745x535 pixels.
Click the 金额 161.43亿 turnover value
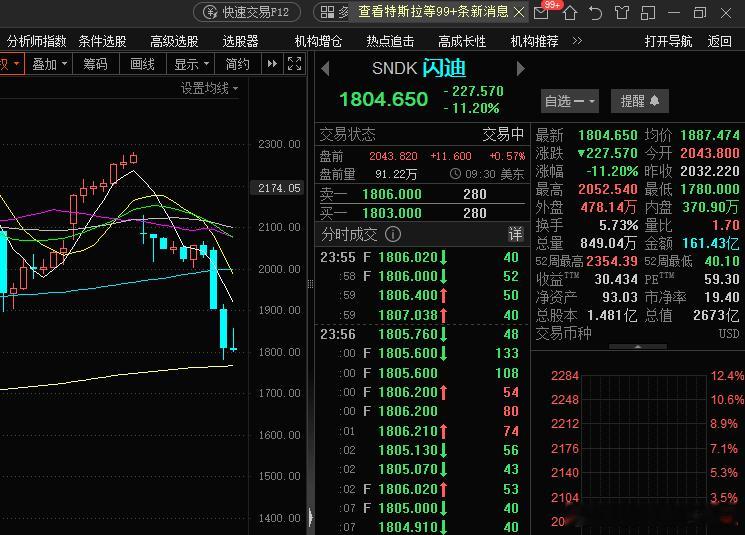tap(711, 243)
